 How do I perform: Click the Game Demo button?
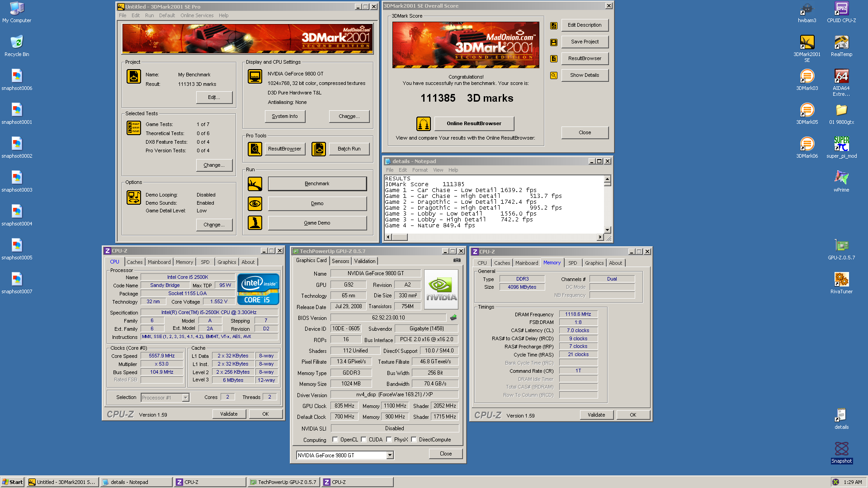point(317,223)
